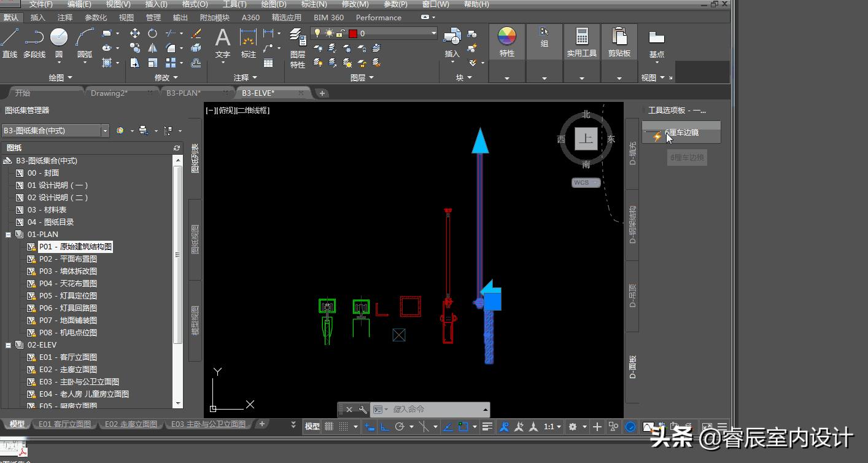Click the Insert block (插入) icon
The height and width of the screenshot is (463, 868).
point(452,37)
